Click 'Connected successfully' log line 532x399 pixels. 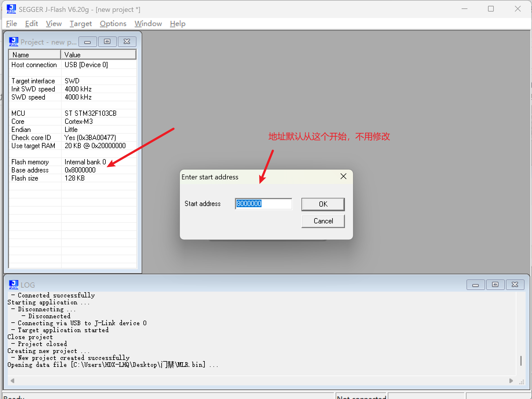click(x=53, y=295)
